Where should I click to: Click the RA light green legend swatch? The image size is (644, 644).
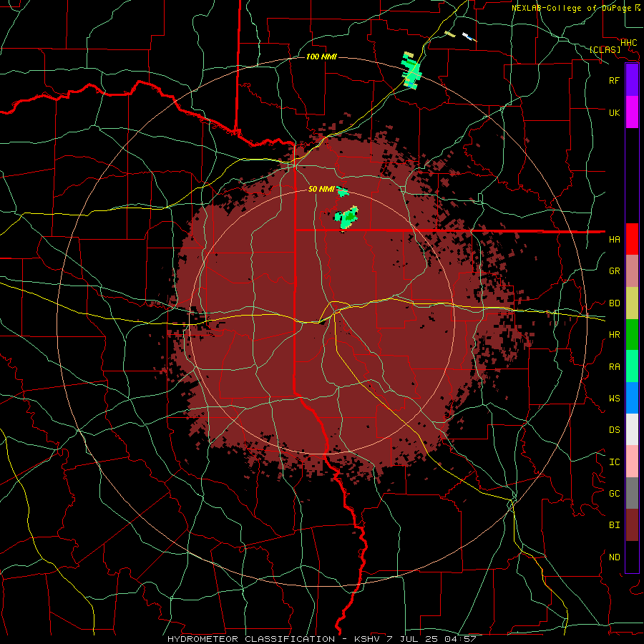point(632,366)
